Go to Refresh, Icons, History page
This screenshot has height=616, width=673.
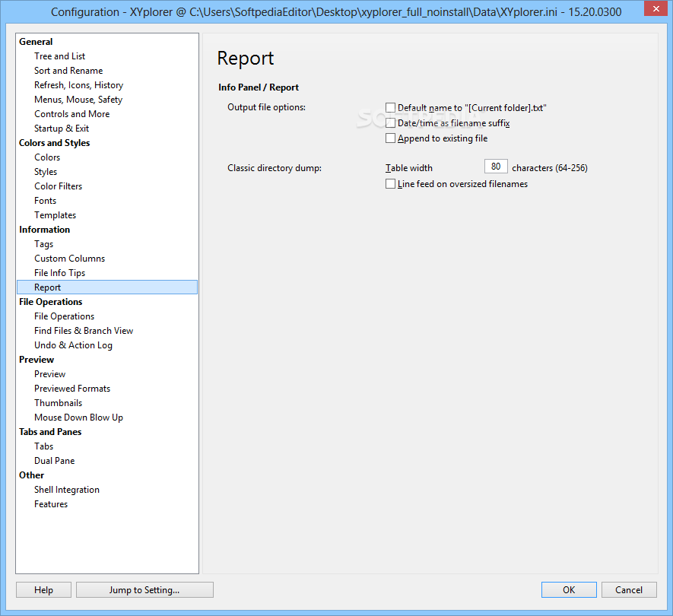click(x=78, y=85)
